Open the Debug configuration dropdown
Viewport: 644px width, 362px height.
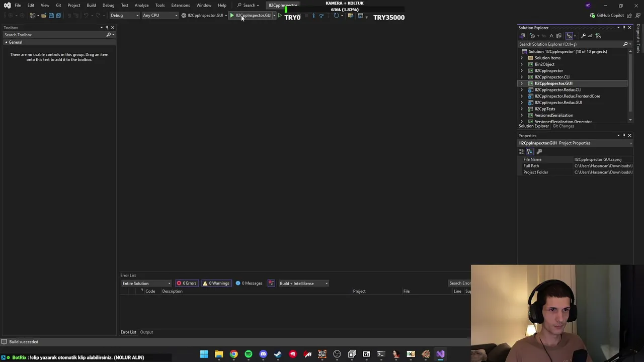tap(124, 16)
